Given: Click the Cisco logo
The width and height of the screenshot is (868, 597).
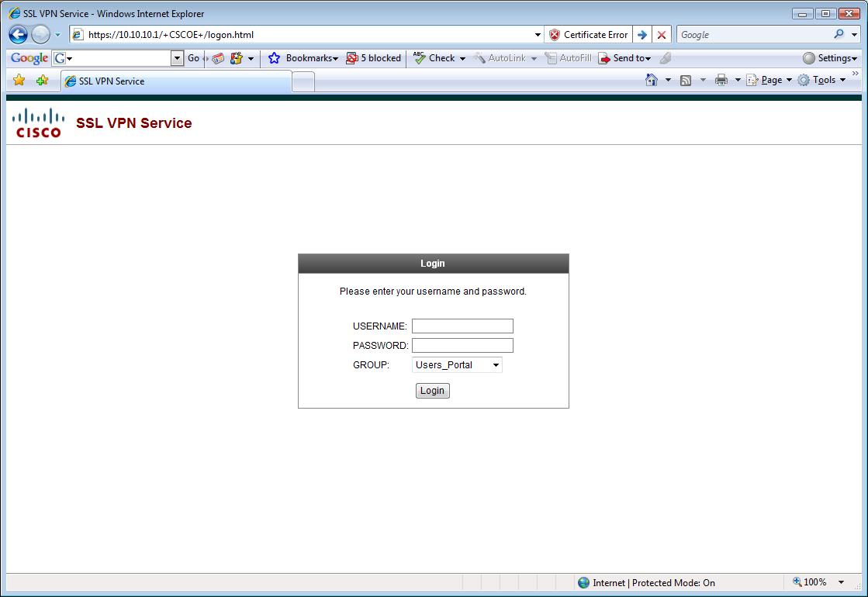Looking at the screenshot, I should (38, 123).
